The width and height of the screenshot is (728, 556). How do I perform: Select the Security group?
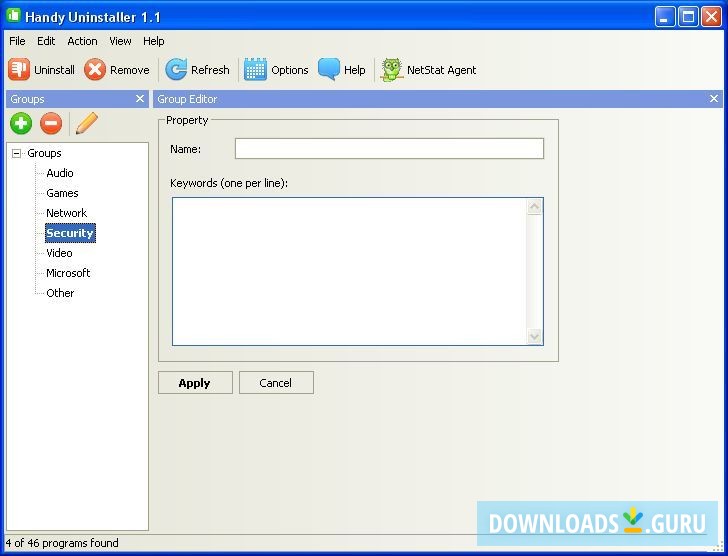[x=70, y=233]
